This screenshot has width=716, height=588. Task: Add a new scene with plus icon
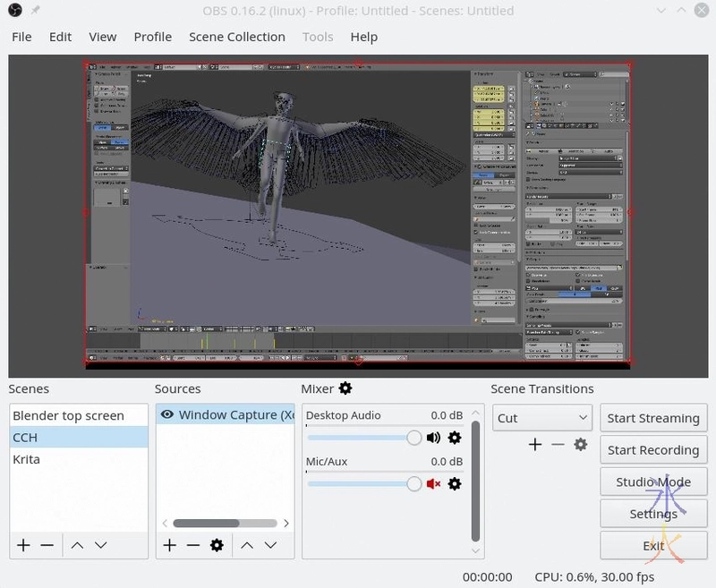pos(23,545)
